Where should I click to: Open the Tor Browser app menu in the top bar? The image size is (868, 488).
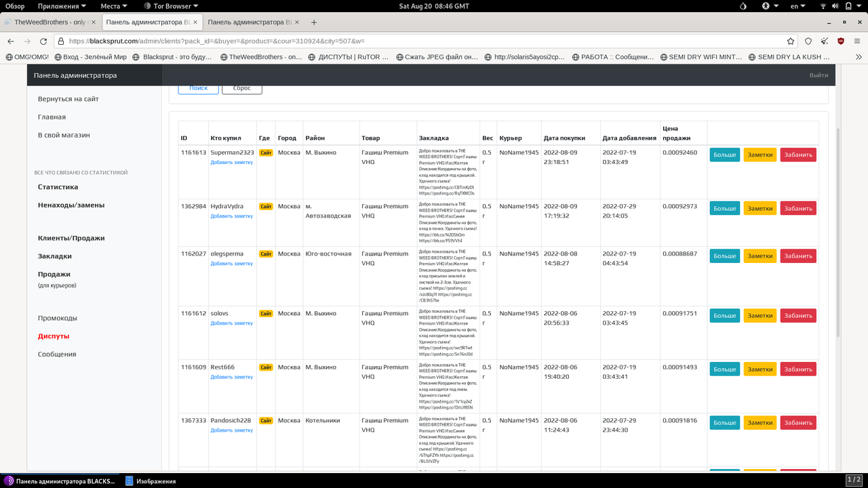pyautogui.click(x=172, y=6)
